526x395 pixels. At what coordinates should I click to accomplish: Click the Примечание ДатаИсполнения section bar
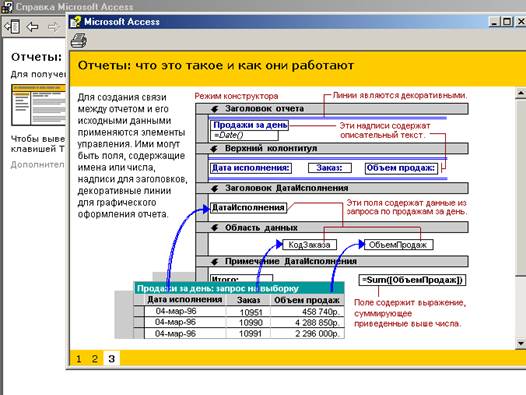click(332, 261)
